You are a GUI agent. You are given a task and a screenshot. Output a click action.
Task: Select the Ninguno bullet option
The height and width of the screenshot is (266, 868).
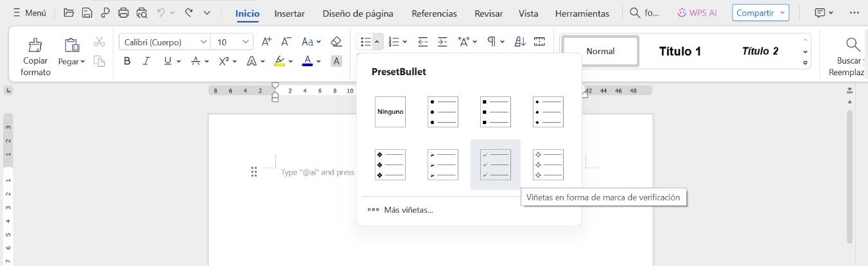390,112
